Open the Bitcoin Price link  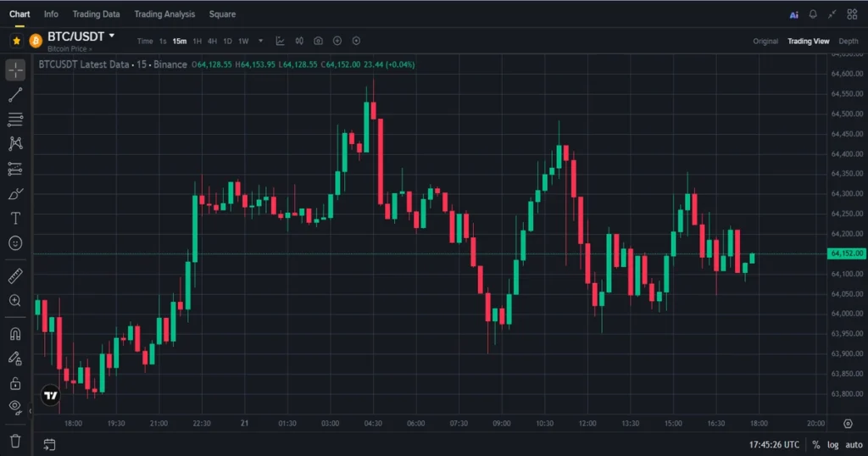pyautogui.click(x=70, y=48)
